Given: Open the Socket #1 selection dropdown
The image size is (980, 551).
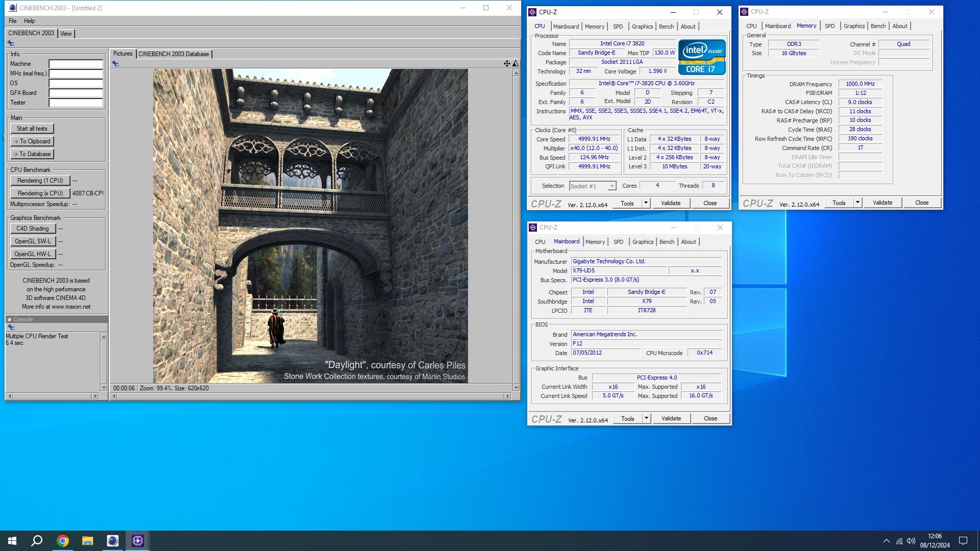Looking at the screenshot, I should pos(611,186).
